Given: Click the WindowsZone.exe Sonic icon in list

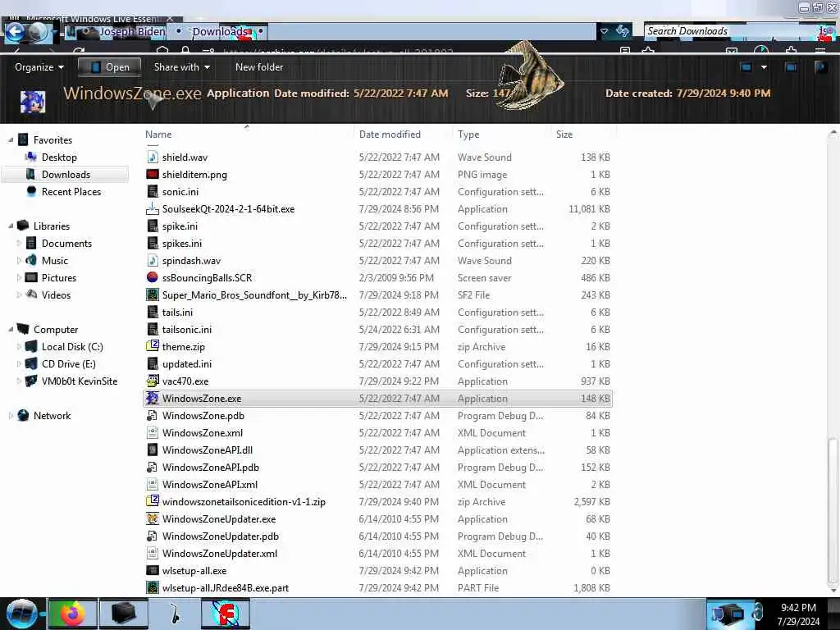Looking at the screenshot, I should click(x=153, y=398).
